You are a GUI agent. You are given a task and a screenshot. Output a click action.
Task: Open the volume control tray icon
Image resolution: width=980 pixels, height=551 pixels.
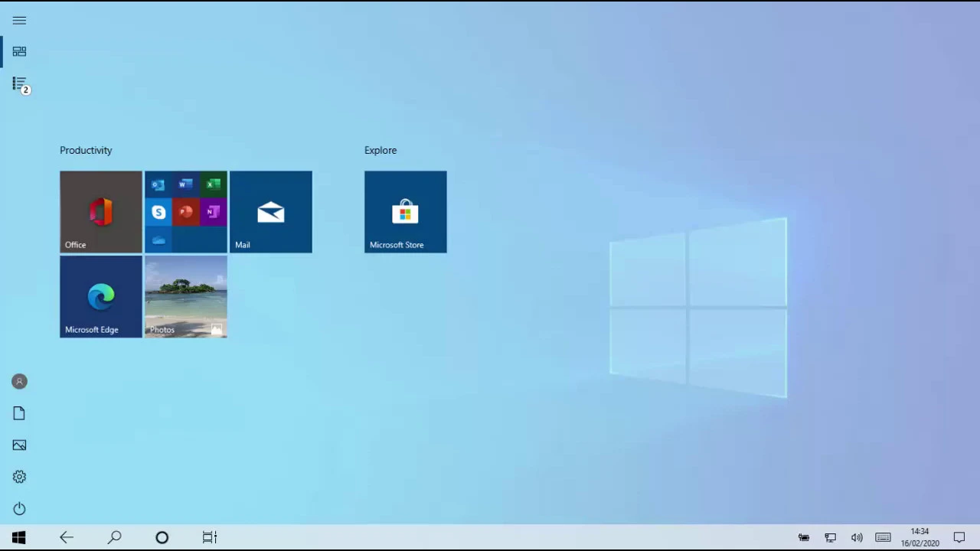click(857, 537)
